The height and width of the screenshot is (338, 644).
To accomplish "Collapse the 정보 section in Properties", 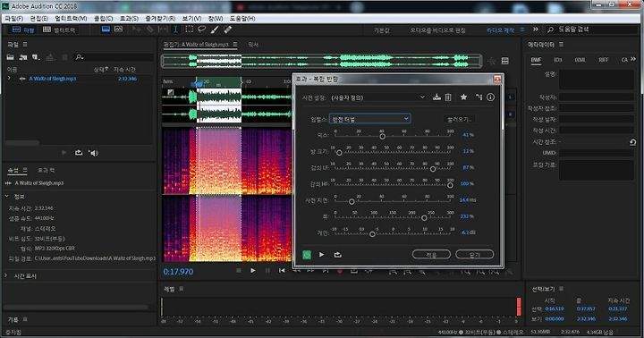I will 7,197.
